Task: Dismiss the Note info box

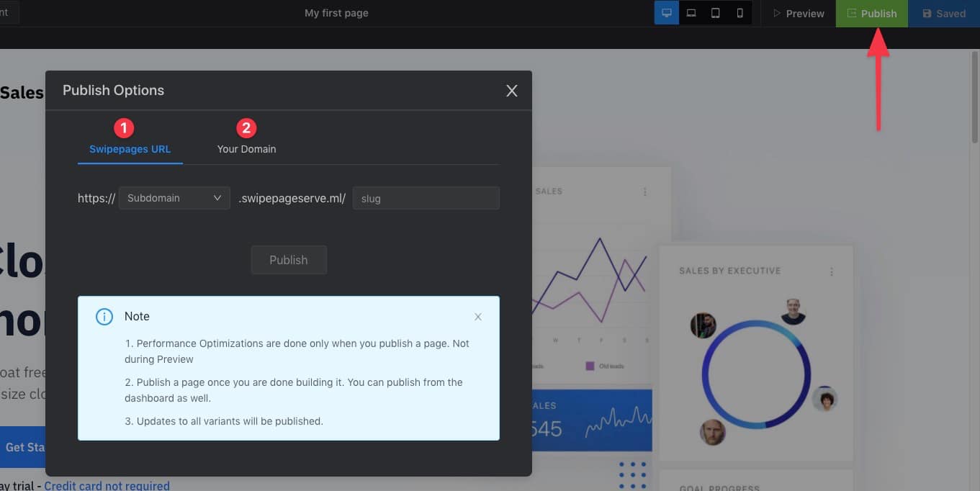Action: [x=478, y=317]
